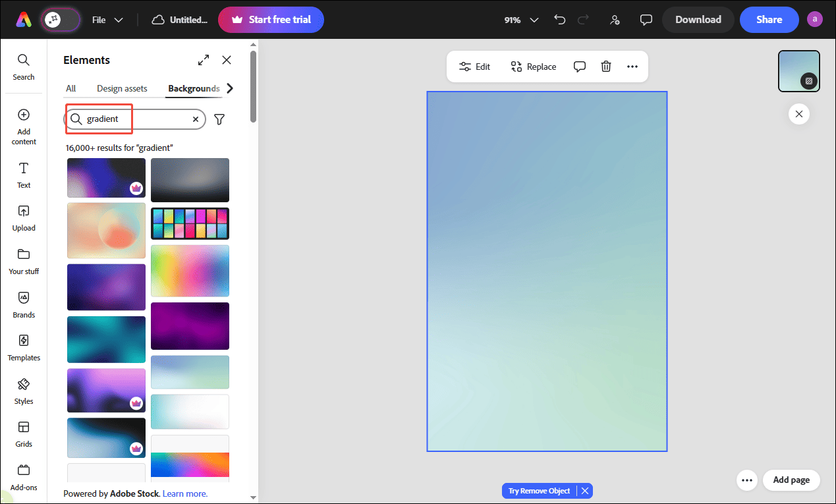Open the zoom level dropdown

(x=520, y=20)
